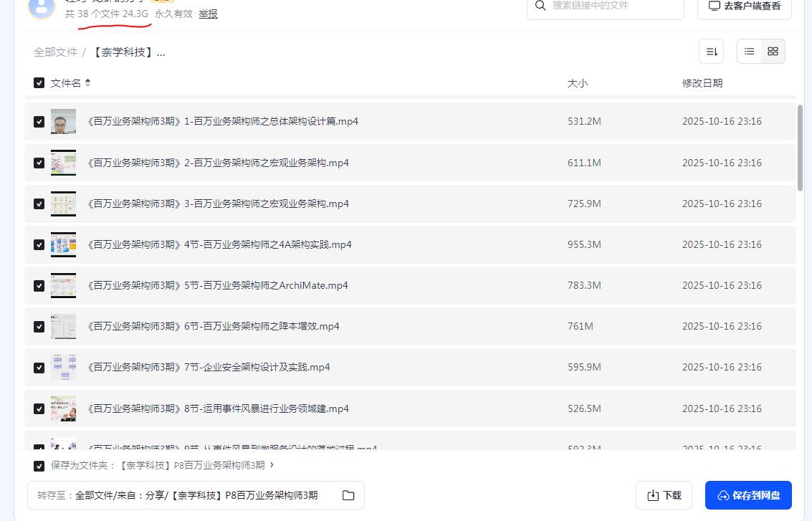
Task: Click the folder icon in save path
Action: click(x=348, y=495)
